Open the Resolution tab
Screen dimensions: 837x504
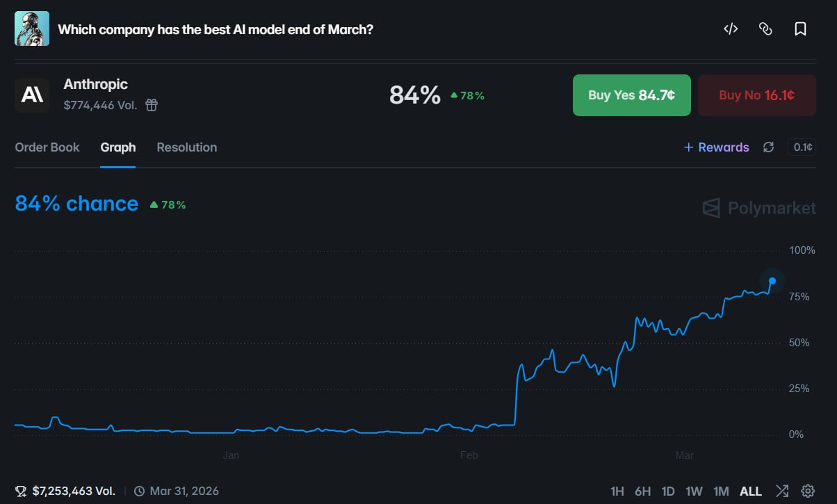[x=186, y=147]
